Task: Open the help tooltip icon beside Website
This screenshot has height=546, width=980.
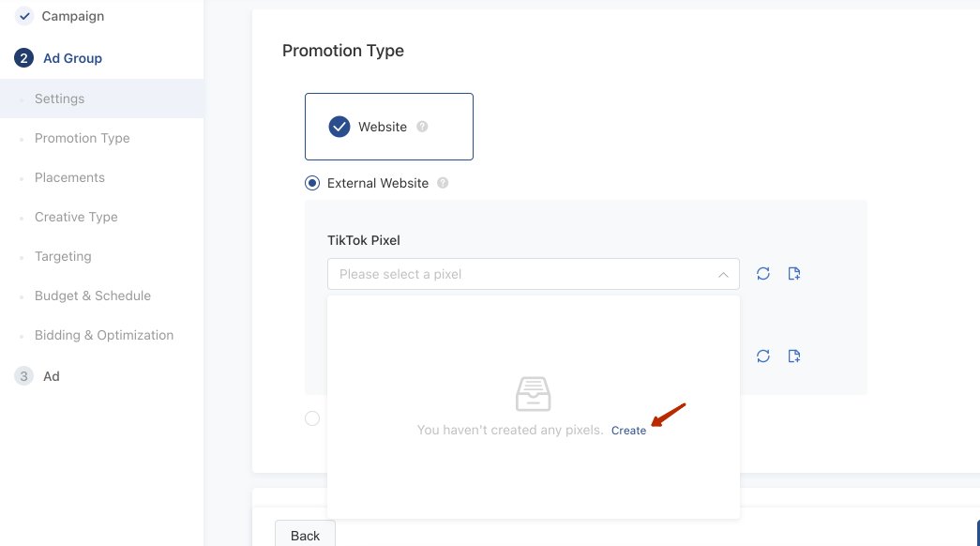Action: (422, 127)
